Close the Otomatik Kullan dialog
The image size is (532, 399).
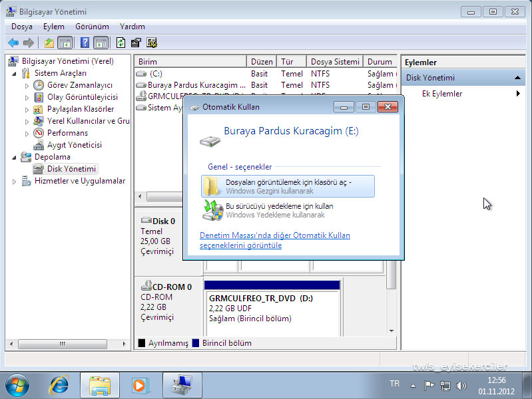(x=388, y=107)
